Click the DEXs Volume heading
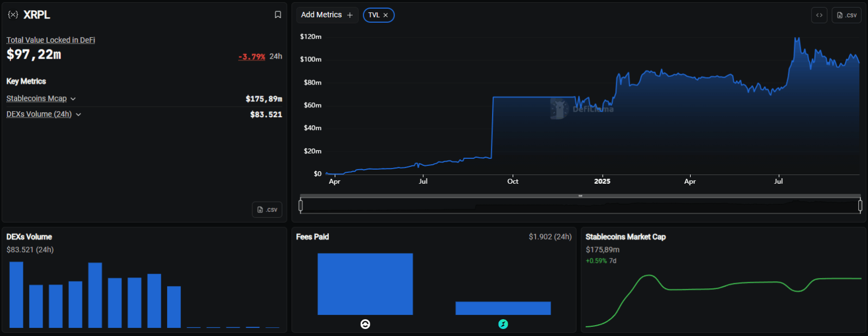Image resolution: width=868 pixels, height=336 pixels. (x=29, y=237)
